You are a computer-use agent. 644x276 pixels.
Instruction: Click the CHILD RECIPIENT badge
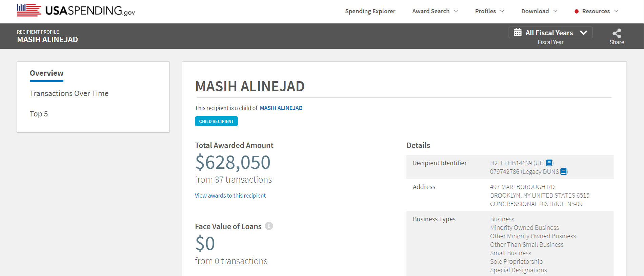(216, 121)
